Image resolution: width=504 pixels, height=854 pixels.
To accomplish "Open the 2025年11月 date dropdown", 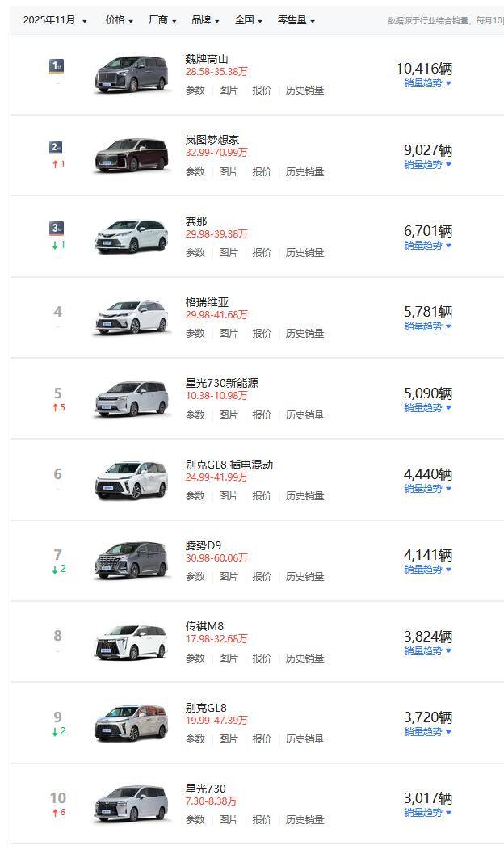I will coord(55,20).
